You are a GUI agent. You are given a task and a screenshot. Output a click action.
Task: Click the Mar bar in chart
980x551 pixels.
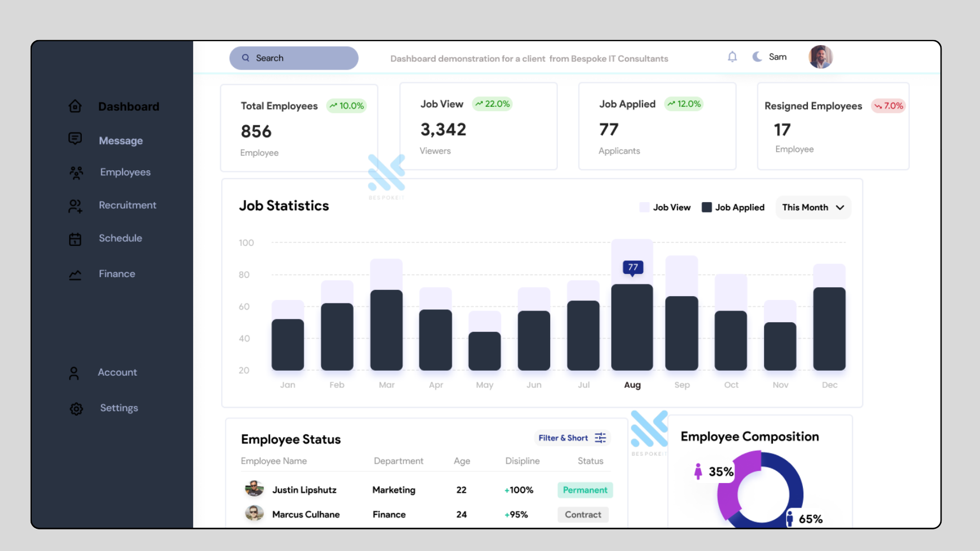coord(386,329)
